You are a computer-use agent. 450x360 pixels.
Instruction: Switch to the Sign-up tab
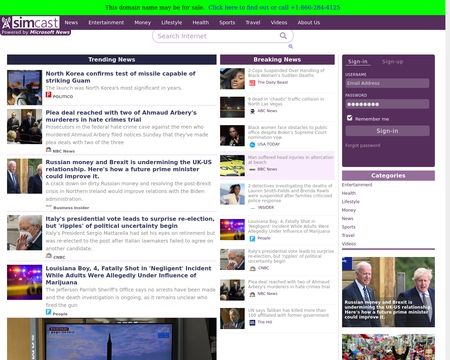tap(392, 62)
